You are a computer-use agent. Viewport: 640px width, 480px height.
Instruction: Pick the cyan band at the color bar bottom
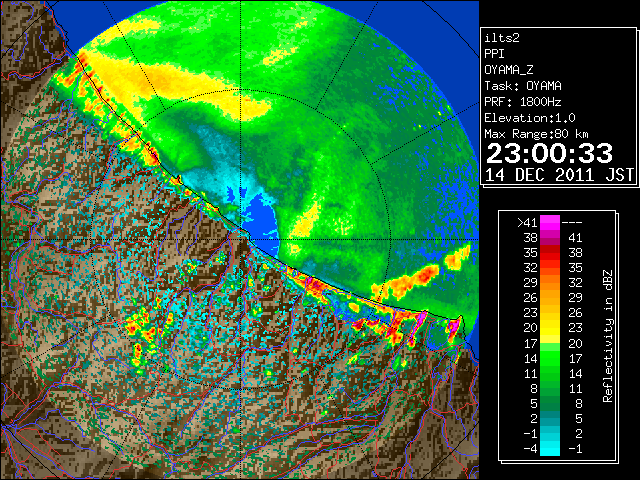[x=550, y=449]
